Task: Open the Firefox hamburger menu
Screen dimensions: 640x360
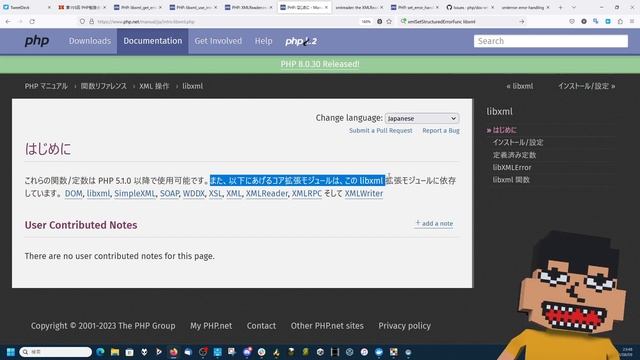Action: click(632, 21)
